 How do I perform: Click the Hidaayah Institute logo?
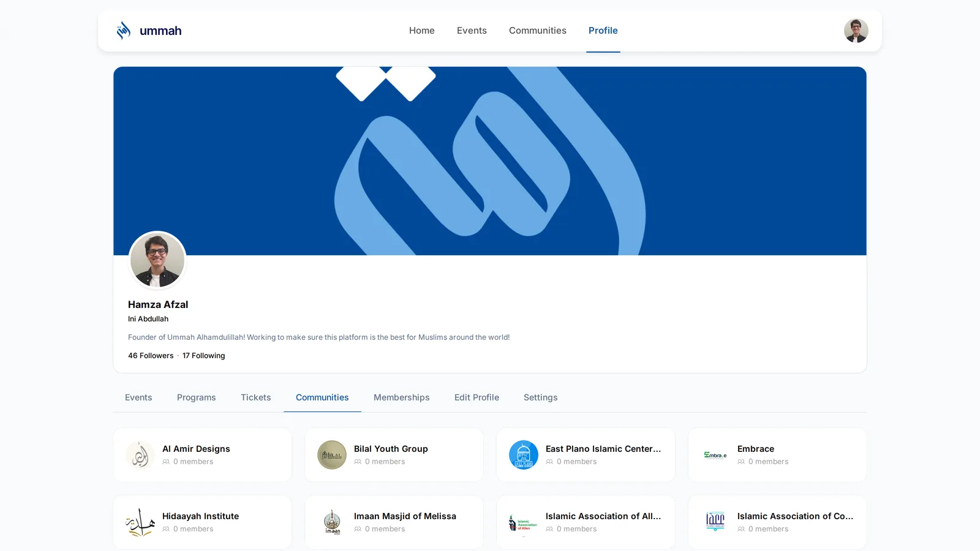click(140, 522)
